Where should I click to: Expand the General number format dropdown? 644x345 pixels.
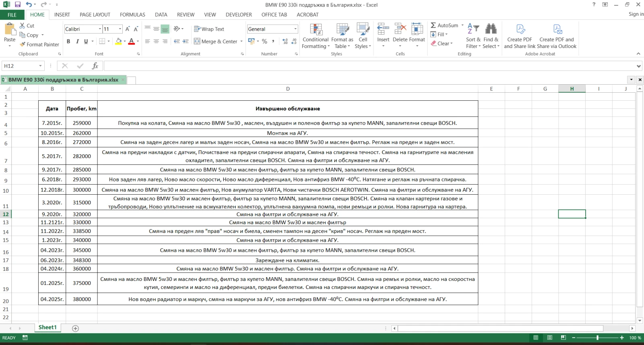tap(295, 29)
